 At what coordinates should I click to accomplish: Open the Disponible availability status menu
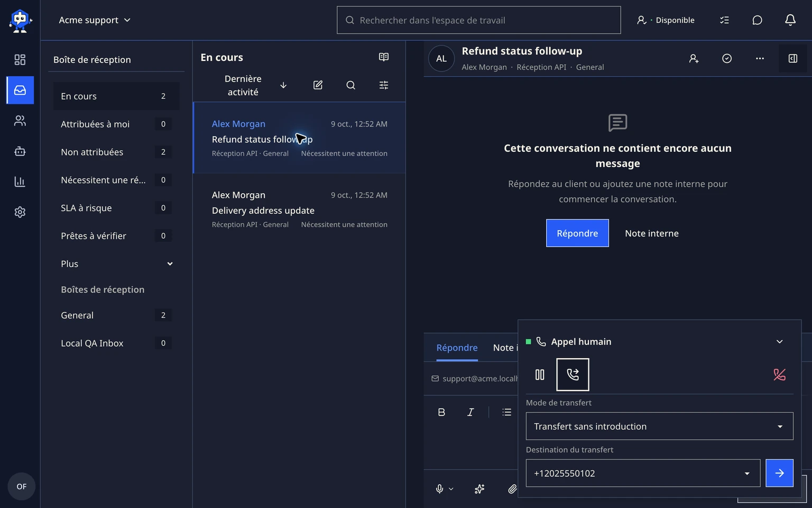click(x=666, y=20)
